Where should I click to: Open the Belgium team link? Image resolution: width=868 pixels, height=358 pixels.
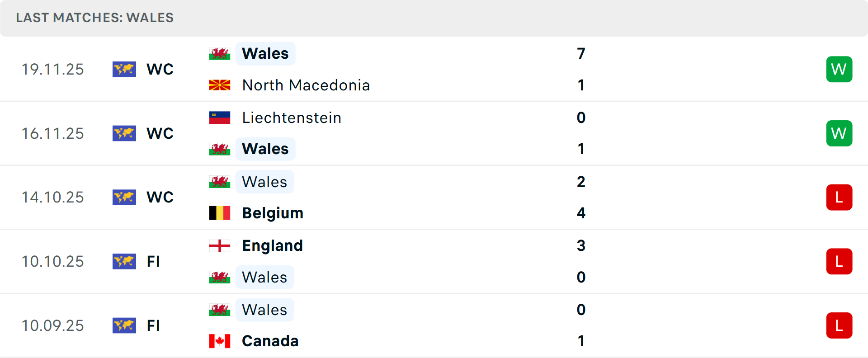point(273,213)
